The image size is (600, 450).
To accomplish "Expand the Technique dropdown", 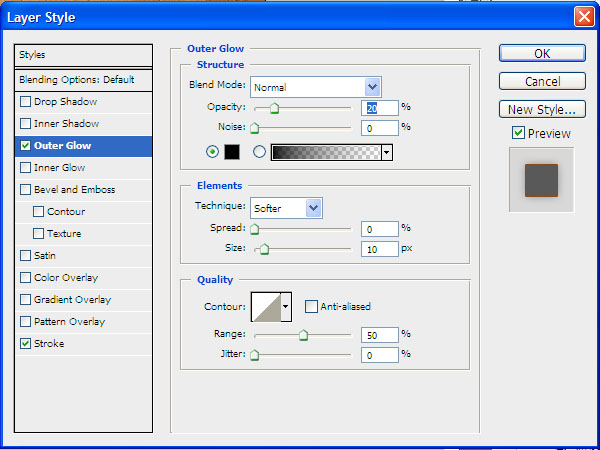I will [314, 207].
